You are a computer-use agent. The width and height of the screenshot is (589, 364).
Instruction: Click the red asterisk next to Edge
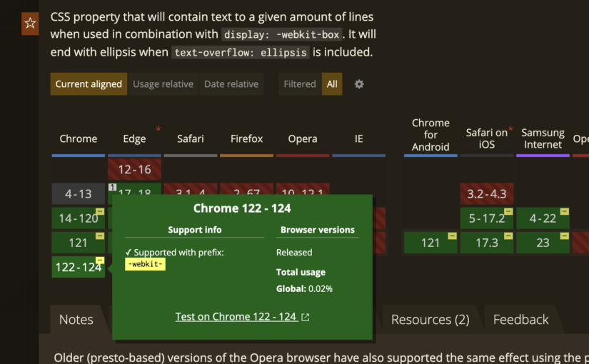(158, 129)
